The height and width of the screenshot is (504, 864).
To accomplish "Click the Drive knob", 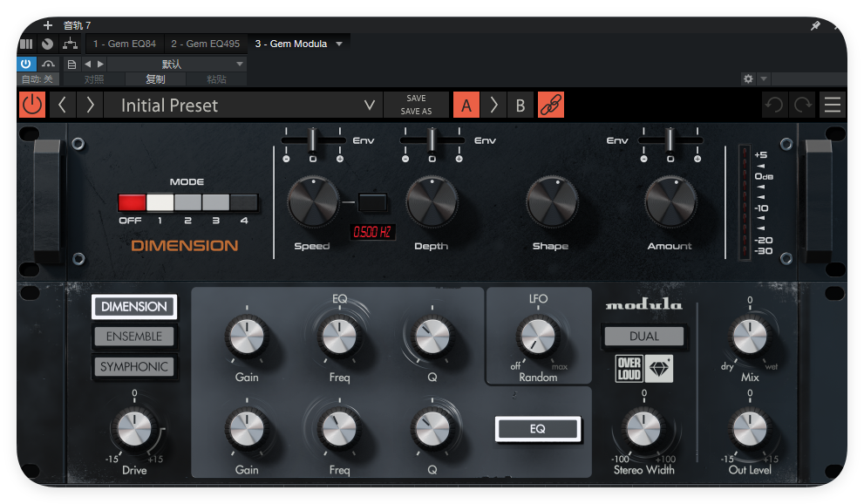I will coord(134,429).
